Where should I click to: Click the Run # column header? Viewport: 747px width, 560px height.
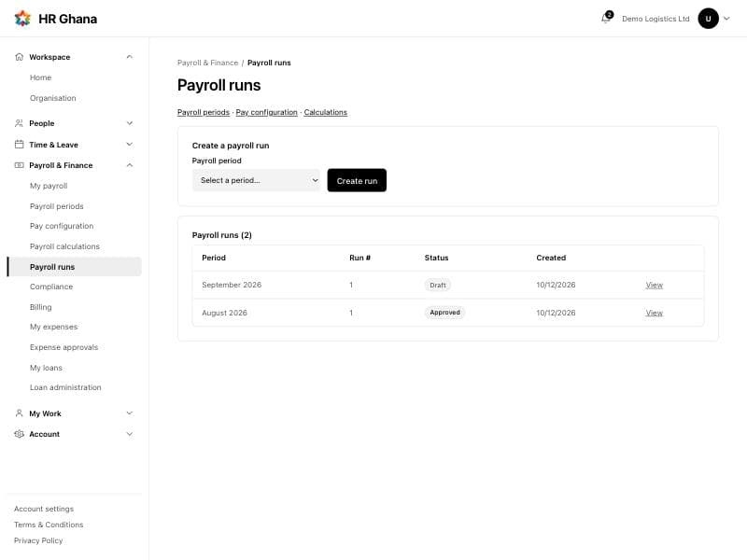click(359, 258)
